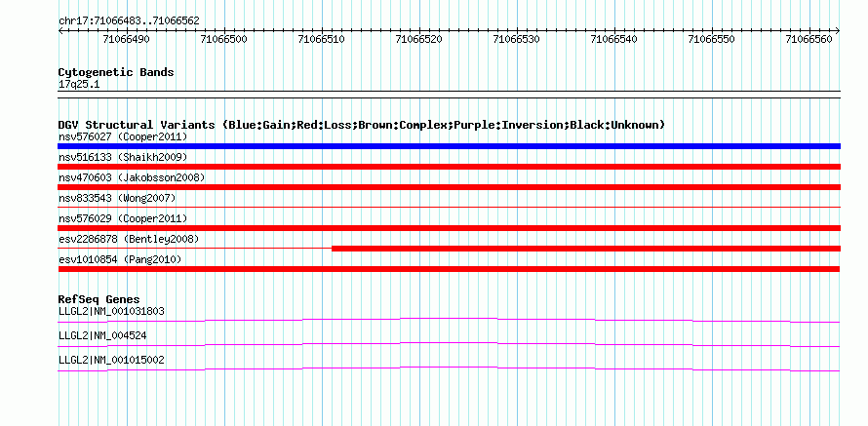The height and width of the screenshot is (426, 868).
Task: Click the red loss bar for nsv516133
Action: tap(449, 167)
